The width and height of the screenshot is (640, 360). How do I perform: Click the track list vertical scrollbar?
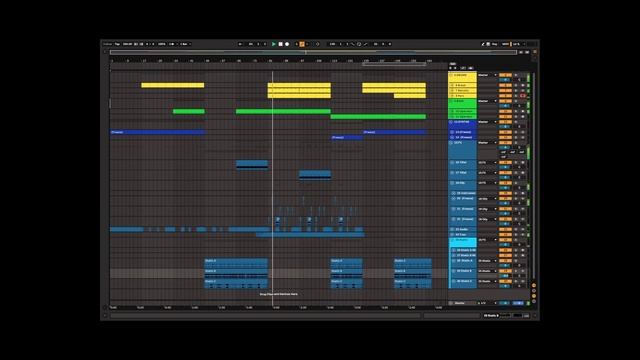click(x=533, y=176)
